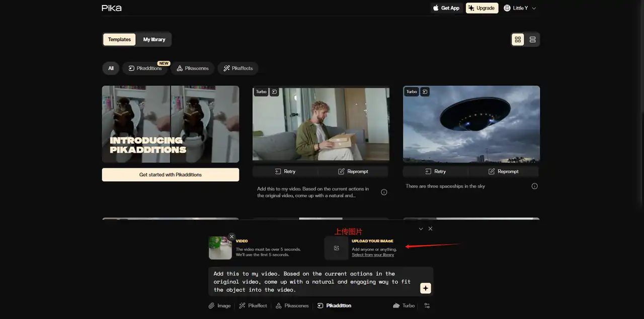
Task: Retry the man with box video
Action: 285,171
